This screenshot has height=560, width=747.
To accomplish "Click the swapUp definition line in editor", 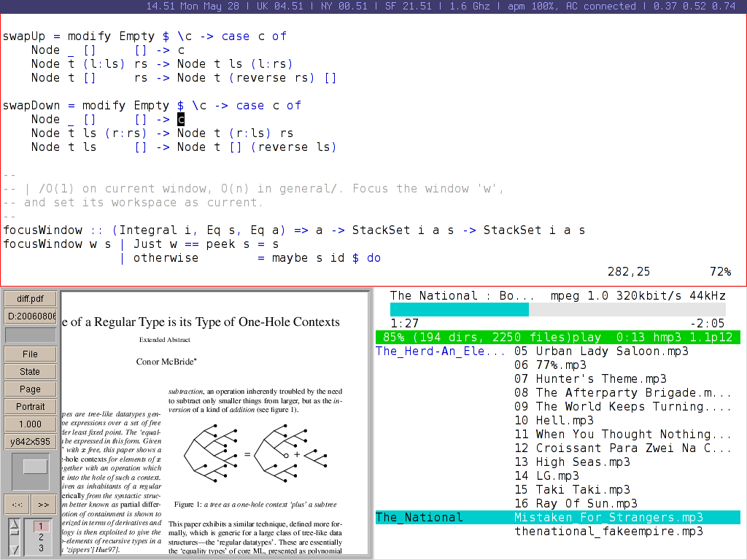I will click(x=145, y=36).
